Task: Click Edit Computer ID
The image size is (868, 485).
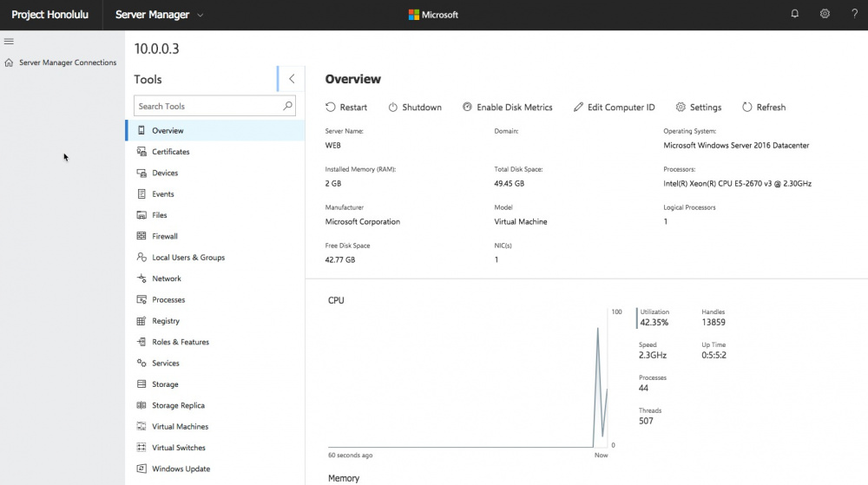Action: click(614, 108)
